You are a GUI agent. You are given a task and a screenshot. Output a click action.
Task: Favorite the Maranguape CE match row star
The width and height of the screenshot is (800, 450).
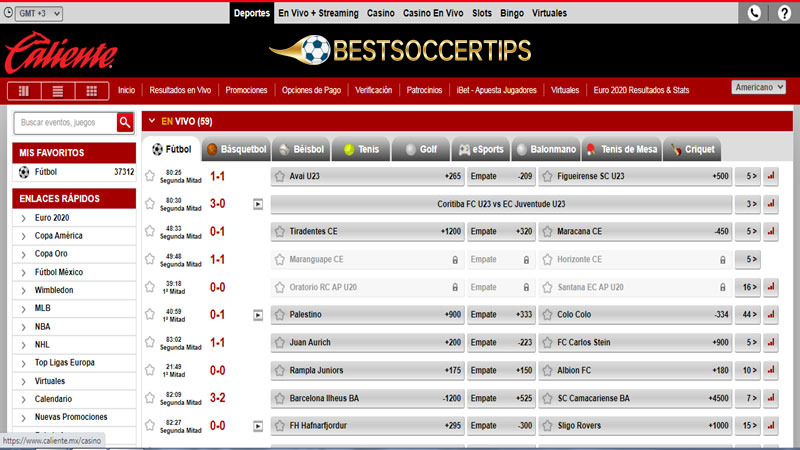149,259
